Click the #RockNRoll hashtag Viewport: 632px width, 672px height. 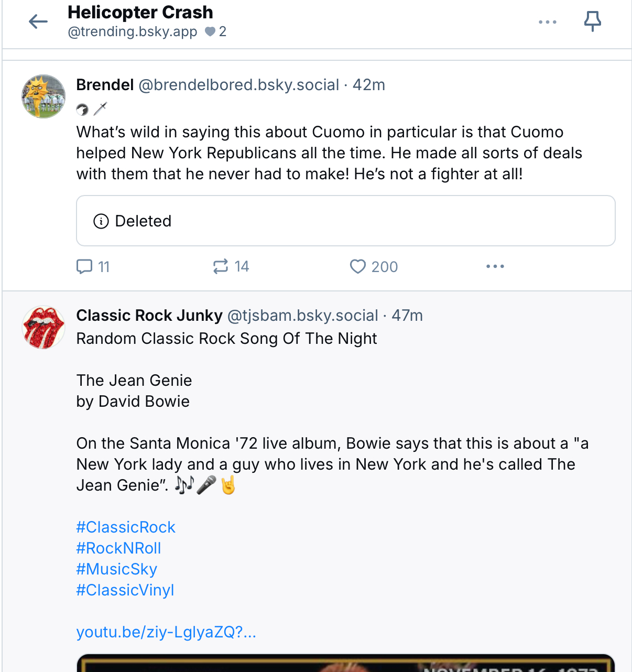118,548
